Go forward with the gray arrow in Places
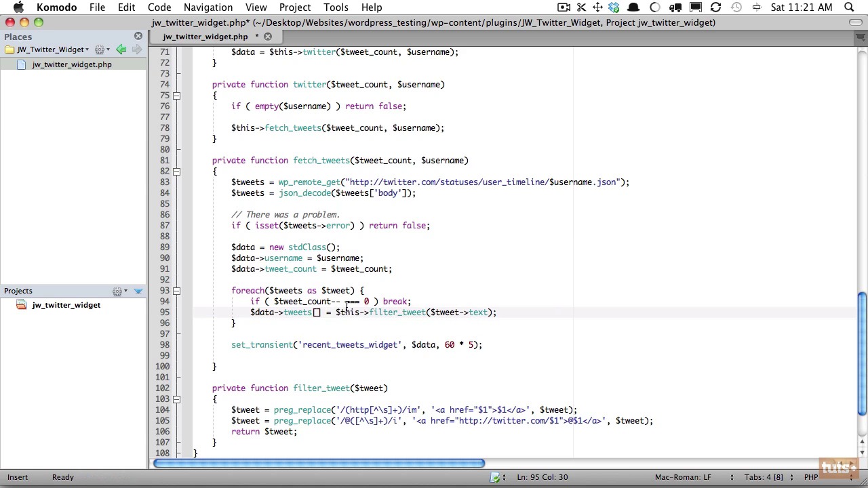The height and width of the screenshot is (488, 868). [136, 49]
